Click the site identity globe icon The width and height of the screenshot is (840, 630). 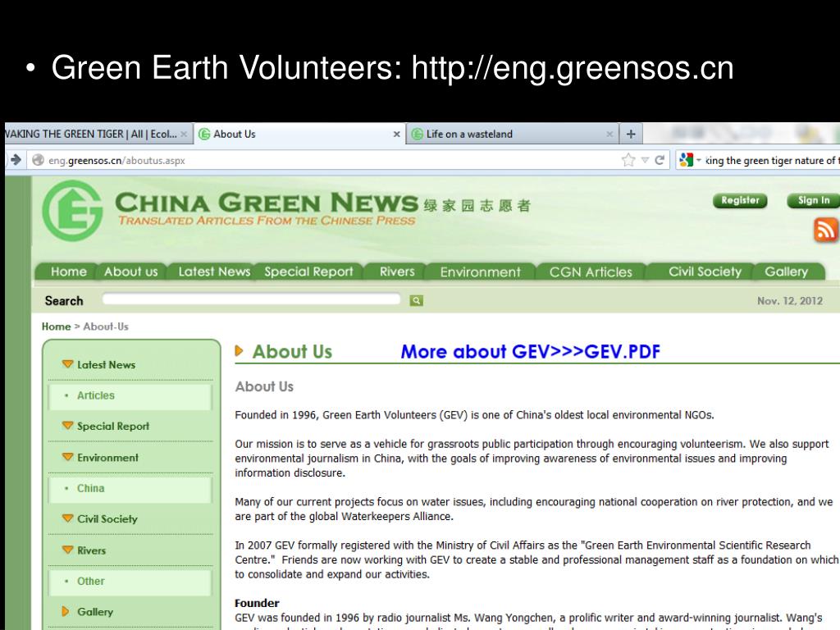(38, 160)
